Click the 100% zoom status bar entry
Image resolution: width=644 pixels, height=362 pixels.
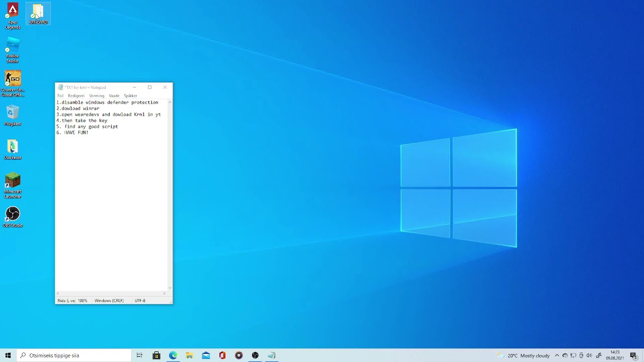coord(83,301)
